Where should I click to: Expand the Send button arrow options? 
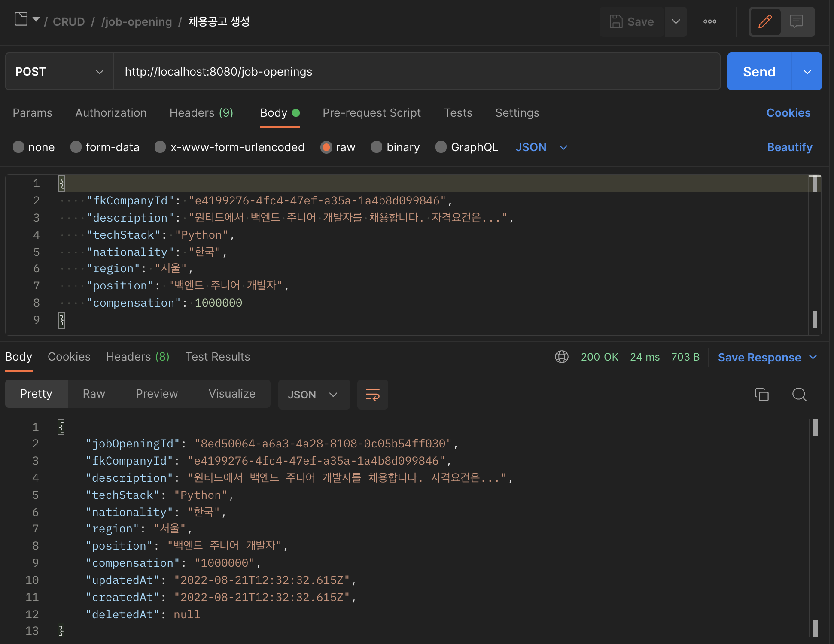tap(807, 72)
